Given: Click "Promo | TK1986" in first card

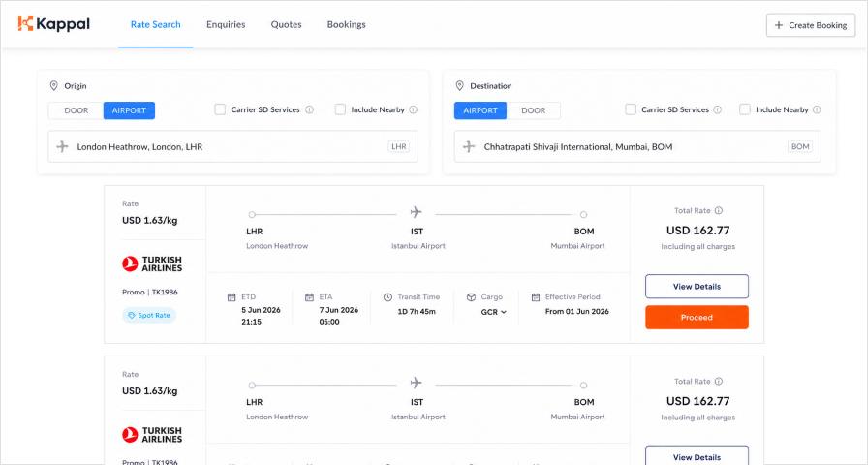Looking at the screenshot, I should 150,292.
